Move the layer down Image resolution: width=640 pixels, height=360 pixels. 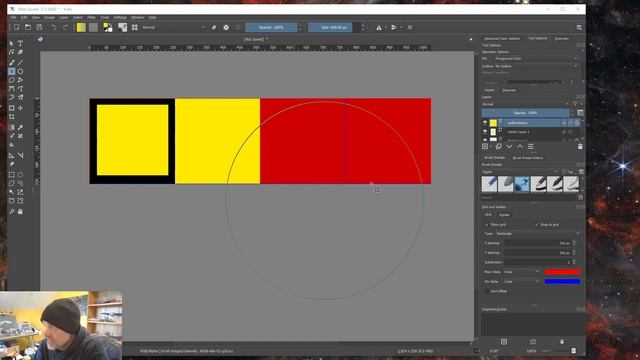pos(509,147)
